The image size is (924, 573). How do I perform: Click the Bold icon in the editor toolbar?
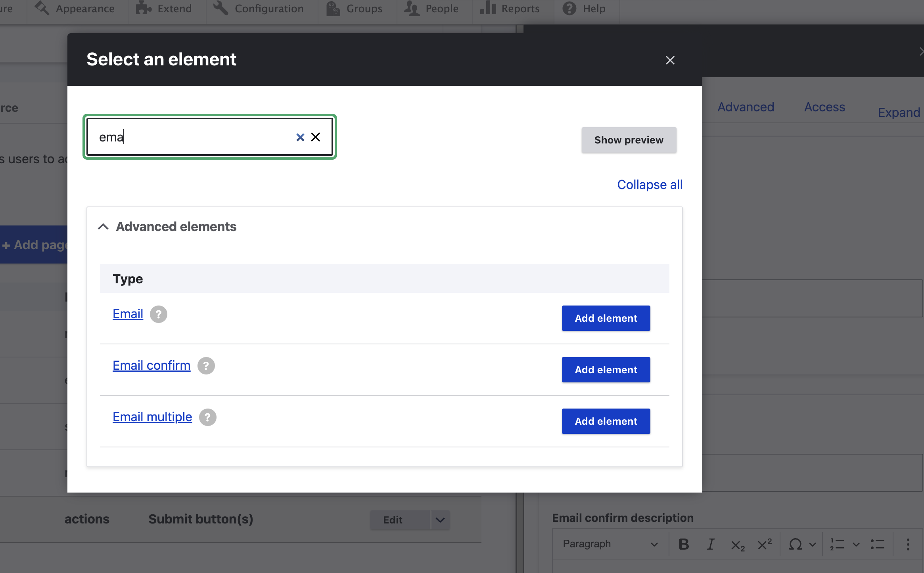click(x=684, y=544)
